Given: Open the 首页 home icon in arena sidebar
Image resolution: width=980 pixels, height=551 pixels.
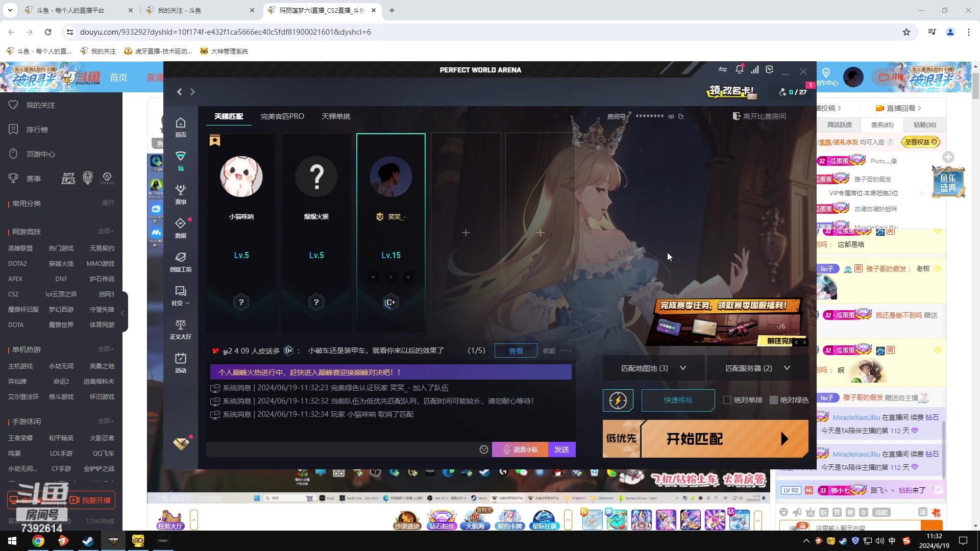Looking at the screenshot, I should (181, 127).
